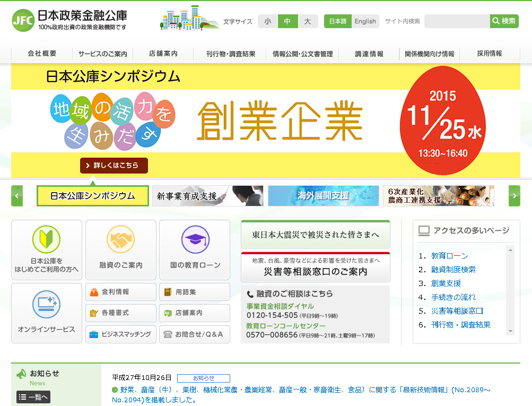Select the 日本公庫シンポジウム carousel thumbnail

93,196
